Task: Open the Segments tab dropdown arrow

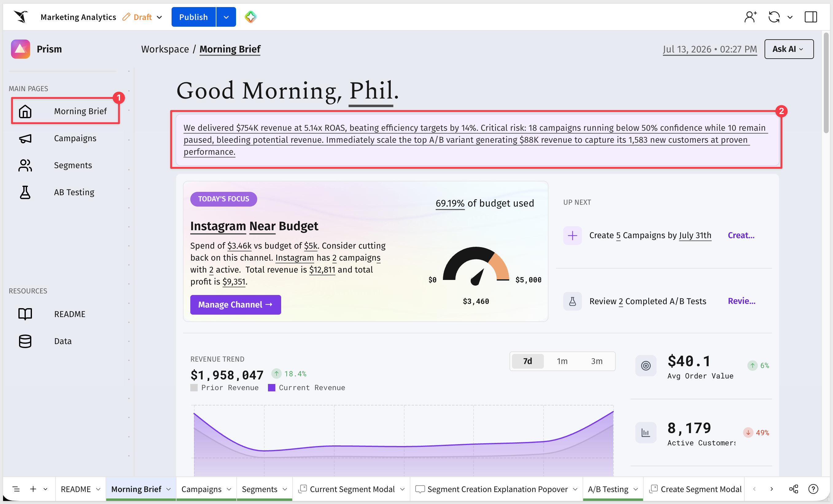Action: pyautogui.click(x=285, y=489)
